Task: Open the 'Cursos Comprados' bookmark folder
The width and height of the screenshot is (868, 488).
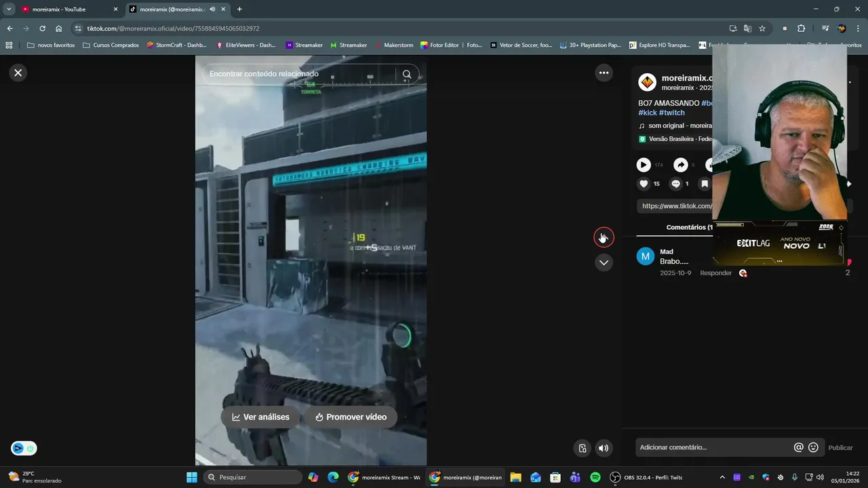Action: [x=111, y=45]
